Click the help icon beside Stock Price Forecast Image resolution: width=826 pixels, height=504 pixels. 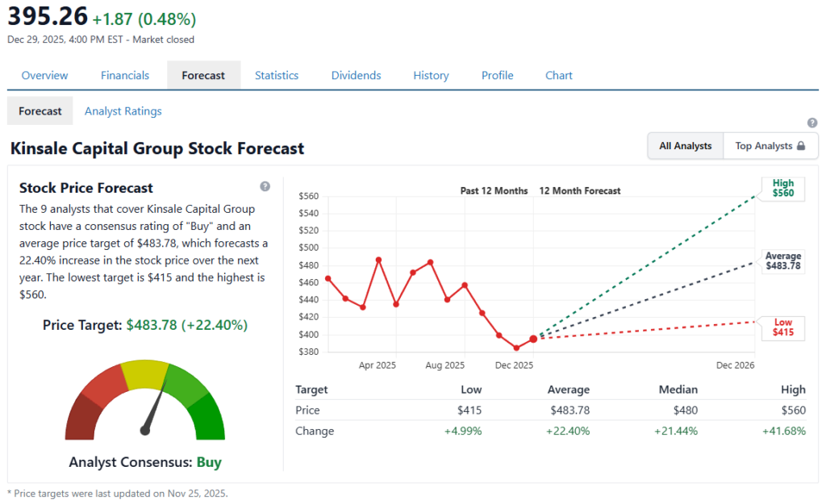[x=265, y=186]
